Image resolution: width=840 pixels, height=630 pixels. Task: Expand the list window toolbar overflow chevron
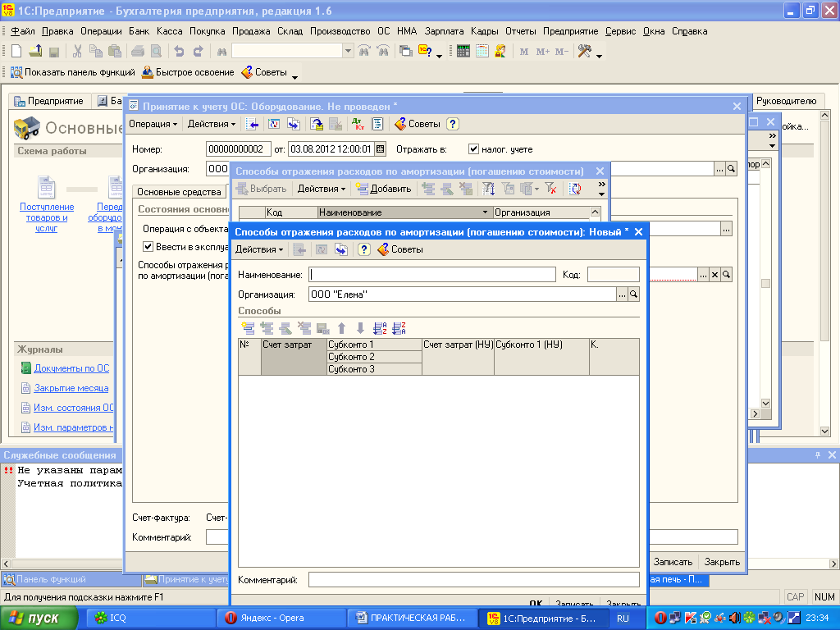[x=601, y=185]
